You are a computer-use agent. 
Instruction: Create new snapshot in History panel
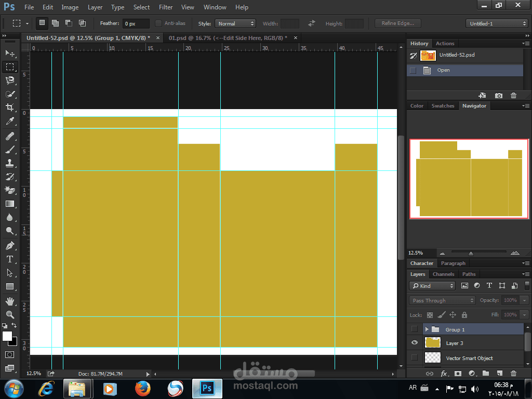498,96
